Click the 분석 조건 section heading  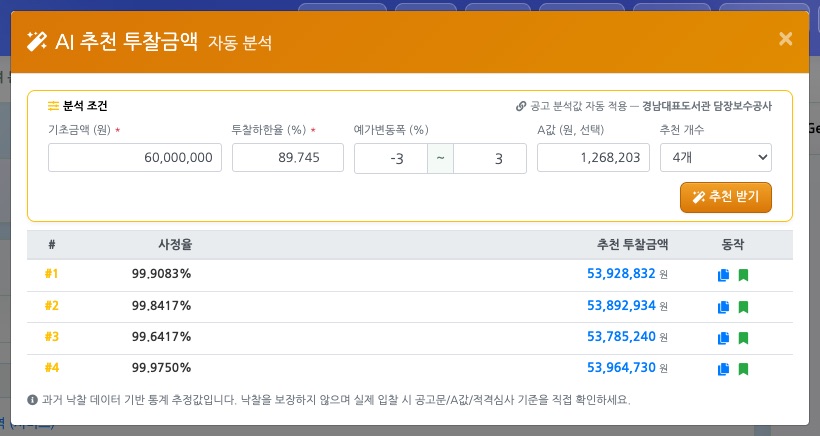pyautogui.click(x=85, y=106)
